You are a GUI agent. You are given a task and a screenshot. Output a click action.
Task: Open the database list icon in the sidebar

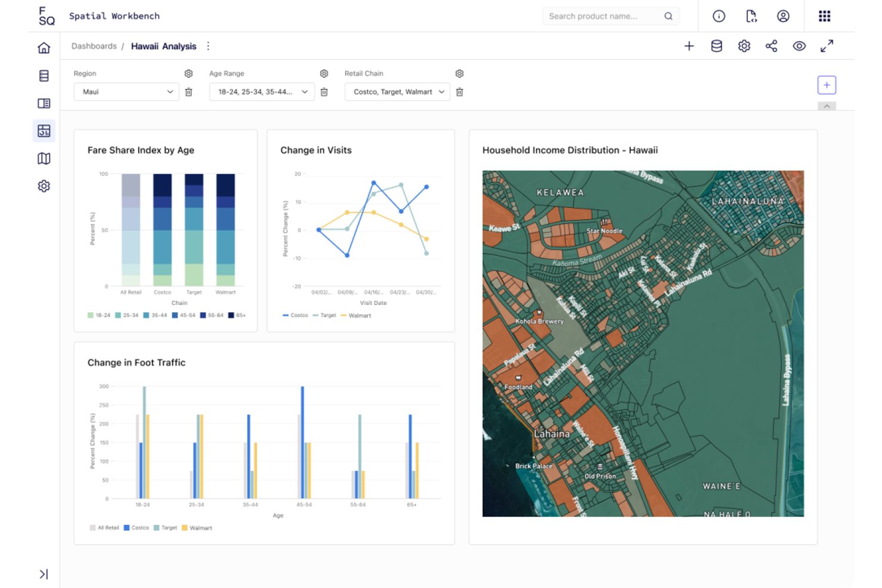point(44,76)
